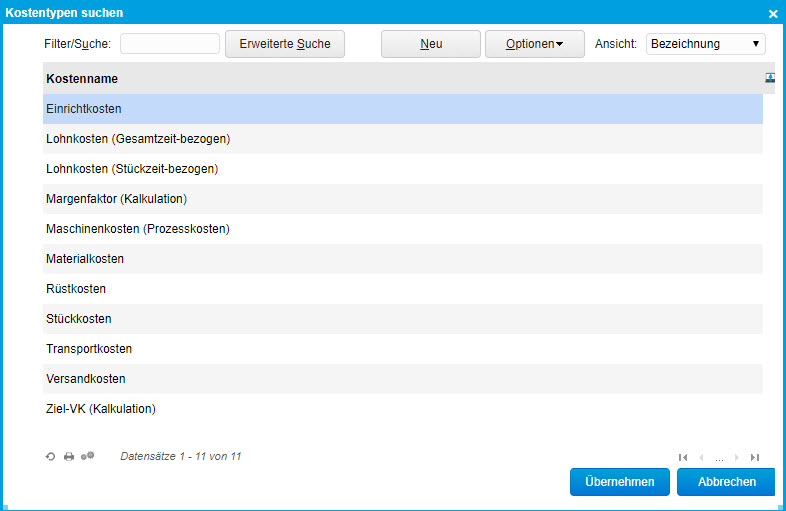Select Lohnkosten (Gesamtzeit-bezogen) row
This screenshot has height=511, width=786.
(x=403, y=139)
